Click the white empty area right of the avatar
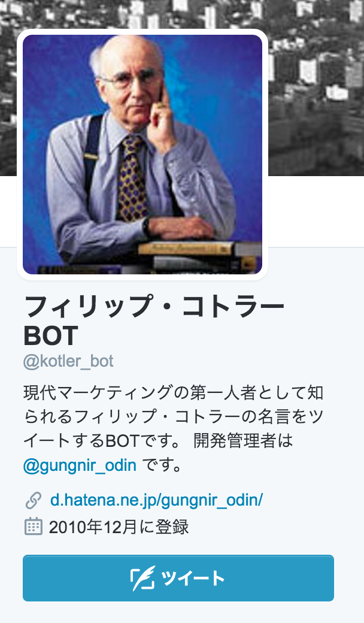 [316, 211]
